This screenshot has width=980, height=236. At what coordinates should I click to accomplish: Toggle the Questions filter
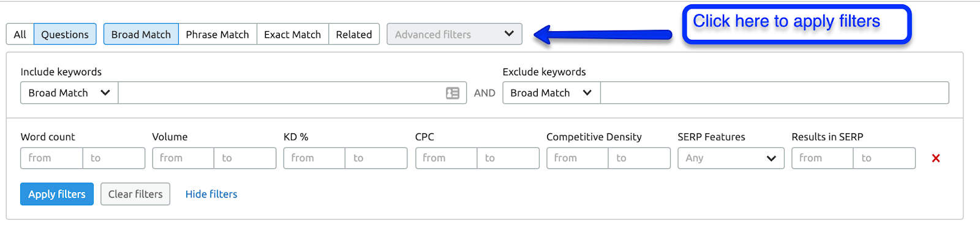(x=65, y=34)
